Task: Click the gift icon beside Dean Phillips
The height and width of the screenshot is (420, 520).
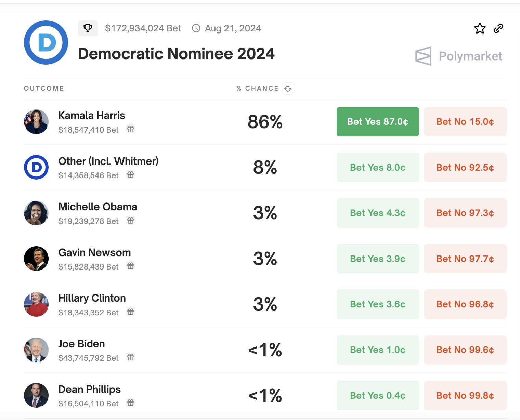Action: tap(131, 403)
